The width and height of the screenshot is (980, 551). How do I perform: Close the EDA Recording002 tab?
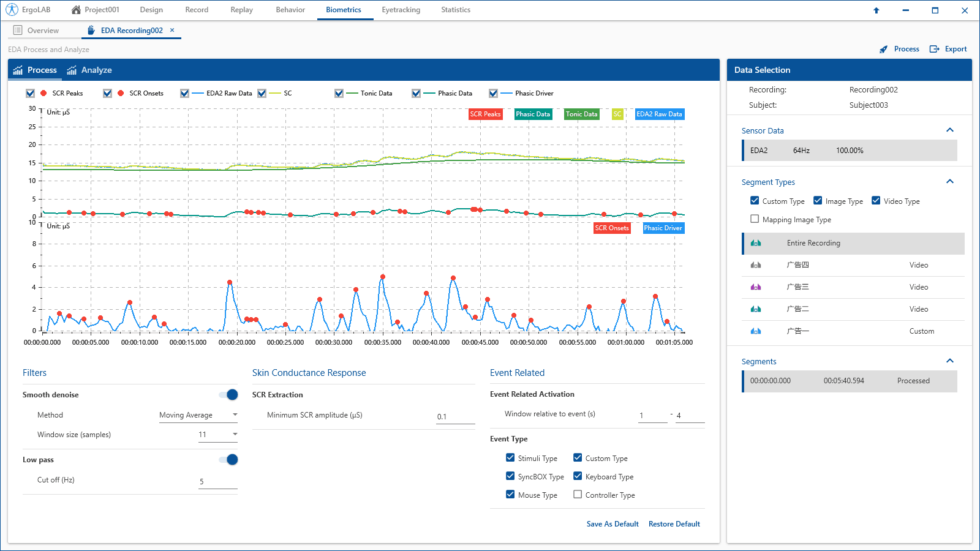[x=172, y=30]
